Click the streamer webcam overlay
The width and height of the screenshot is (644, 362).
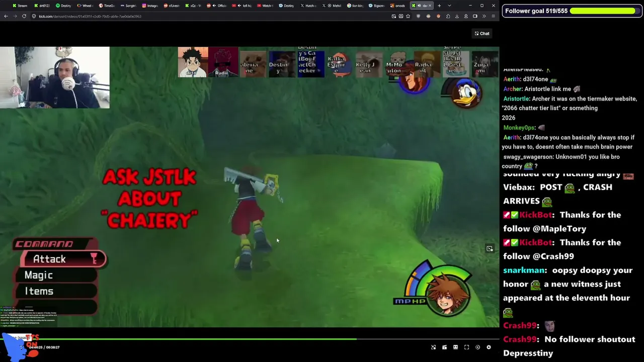55,77
